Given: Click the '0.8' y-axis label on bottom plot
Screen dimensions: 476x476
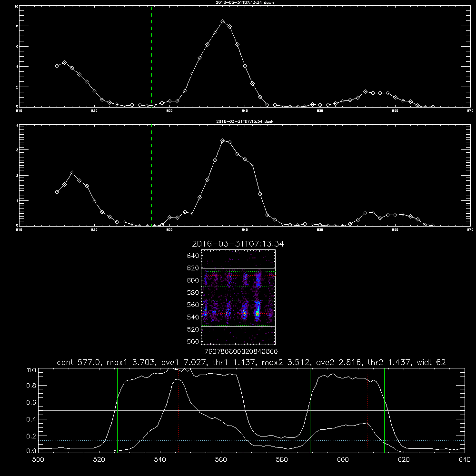Looking at the screenshot, I should pos(31,386).
